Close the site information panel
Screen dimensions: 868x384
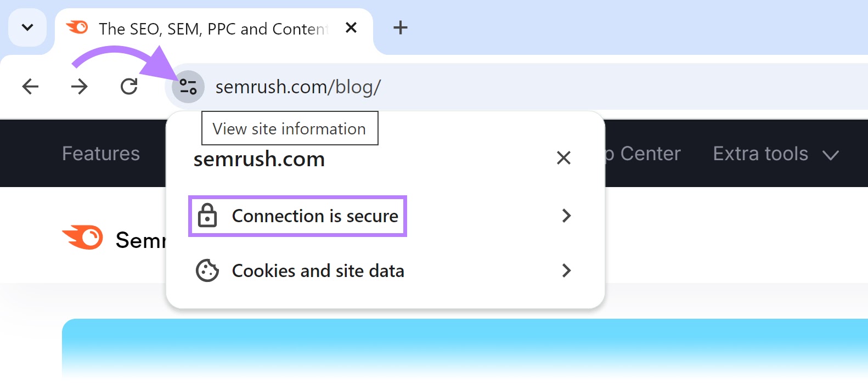(563, 158)
